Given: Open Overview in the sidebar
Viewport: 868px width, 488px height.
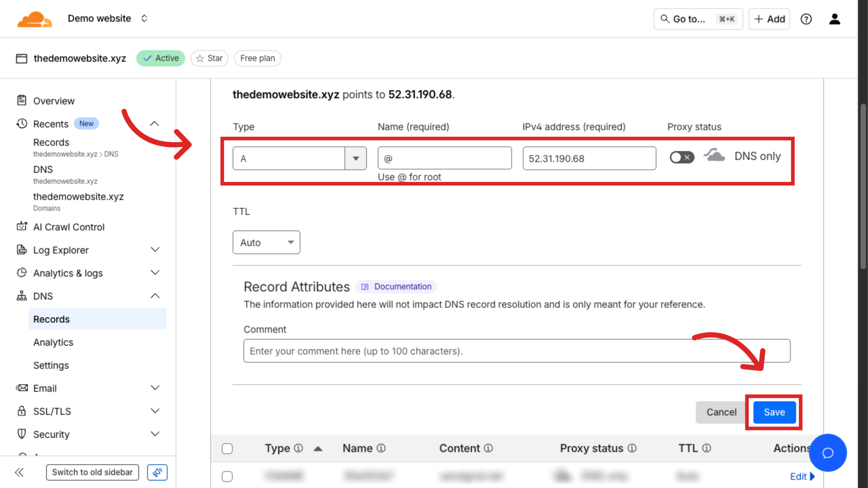Looking at the screenshot, I should [54, 101].
